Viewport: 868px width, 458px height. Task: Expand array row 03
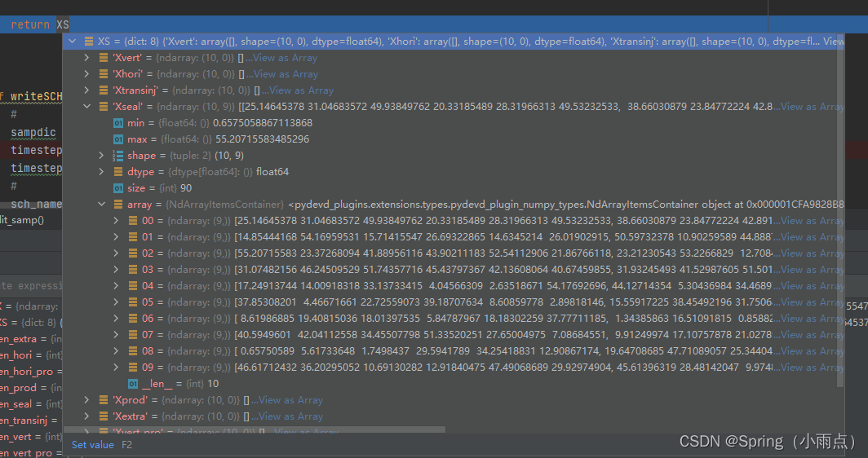point(116,270)
